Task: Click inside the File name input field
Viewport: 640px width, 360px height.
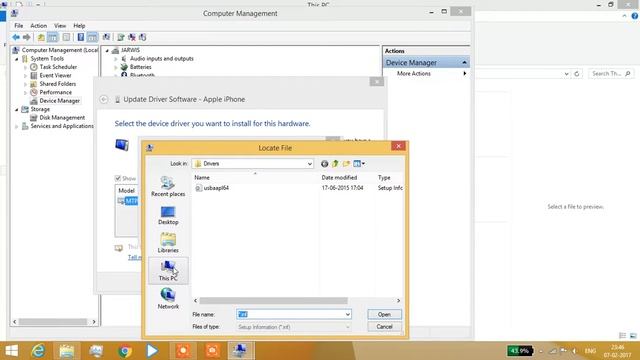Action: point(290,314)
